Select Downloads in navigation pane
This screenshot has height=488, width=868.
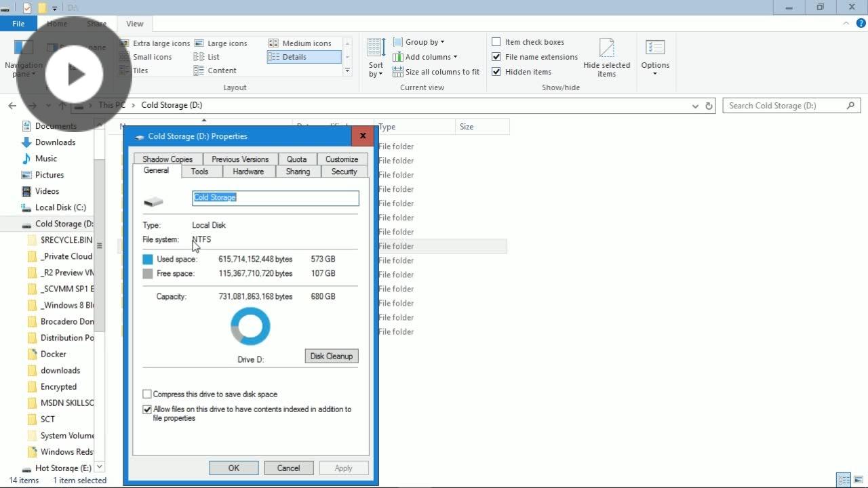click(55, 142)
